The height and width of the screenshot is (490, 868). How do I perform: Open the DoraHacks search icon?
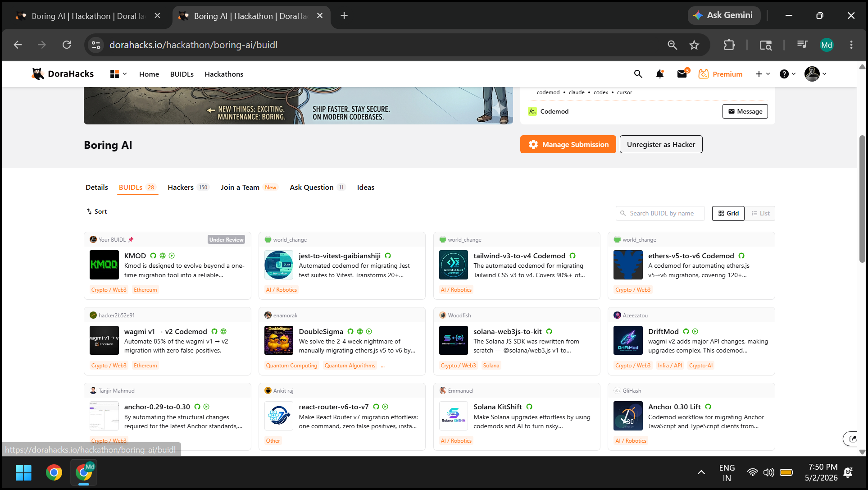638,74
